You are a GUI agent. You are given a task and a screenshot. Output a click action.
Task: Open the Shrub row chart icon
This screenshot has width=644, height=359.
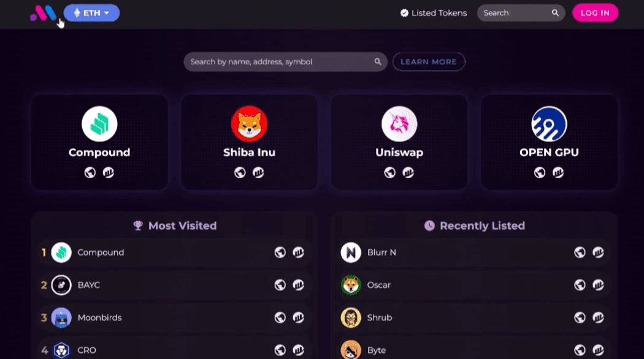(598, 317)
